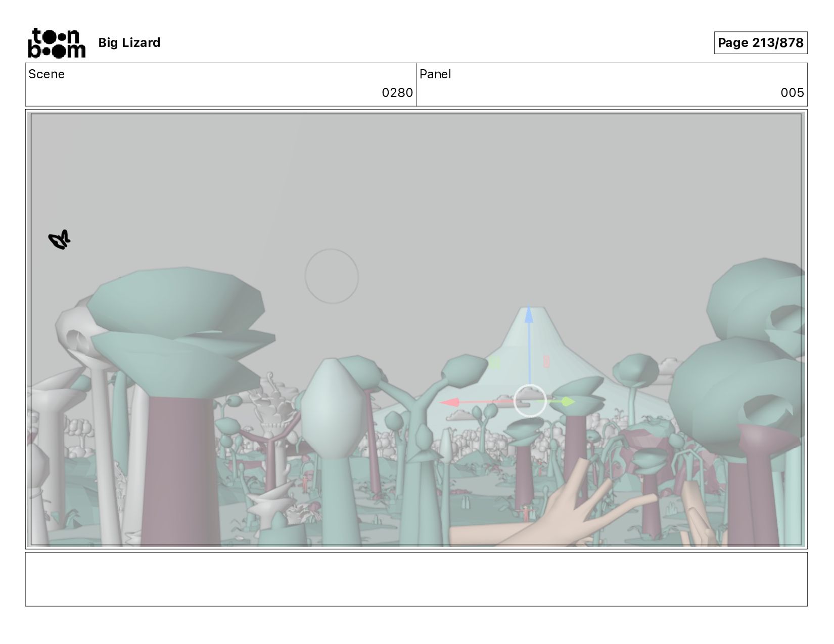The image size is (834, 644).
Task: Click the green plane handle square
Action: point(494,362)
